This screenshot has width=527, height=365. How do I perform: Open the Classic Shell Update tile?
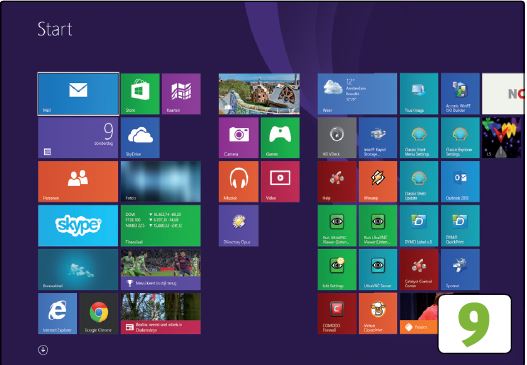click(419, 181)
